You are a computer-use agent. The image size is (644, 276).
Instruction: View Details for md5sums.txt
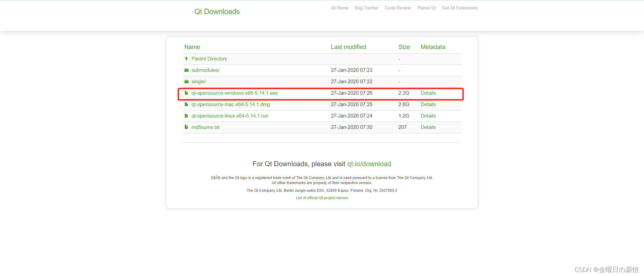coord(428,127)
